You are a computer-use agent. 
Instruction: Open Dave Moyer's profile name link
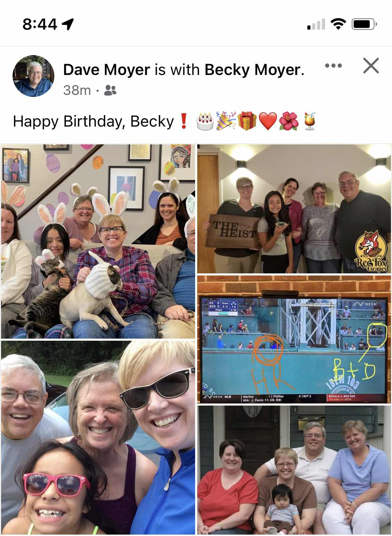(x=107, y=70)
